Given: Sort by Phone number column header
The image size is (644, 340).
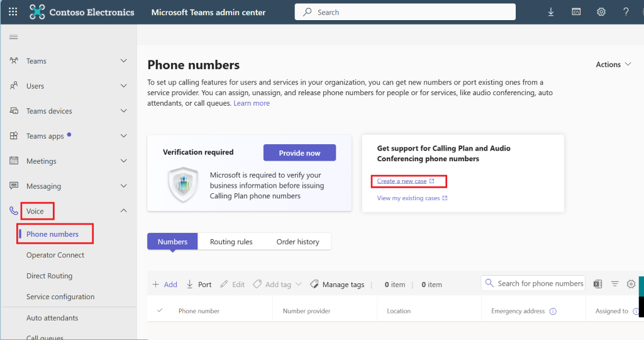Looking at the screenshot, I should tap(199, 311).
